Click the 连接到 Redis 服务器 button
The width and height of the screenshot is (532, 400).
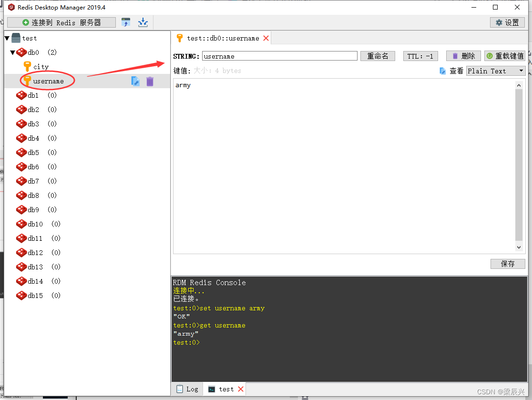point(61,23)
